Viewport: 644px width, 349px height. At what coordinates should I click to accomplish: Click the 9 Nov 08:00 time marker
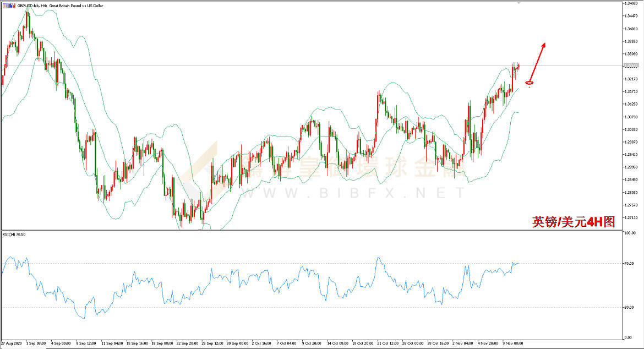514,343
